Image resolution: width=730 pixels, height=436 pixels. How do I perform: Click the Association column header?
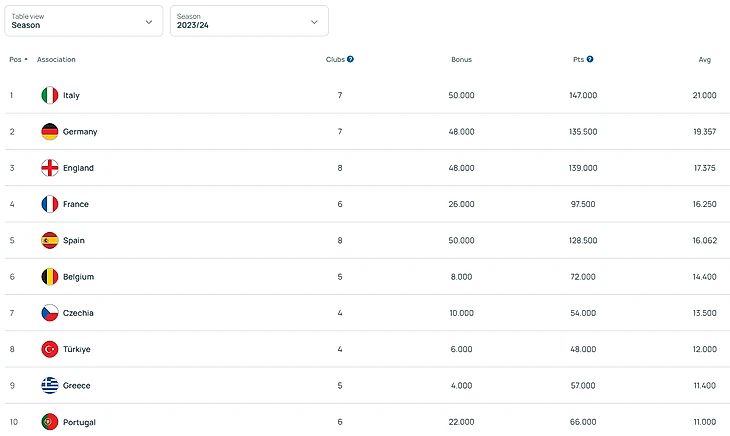[x=56, y=59]
